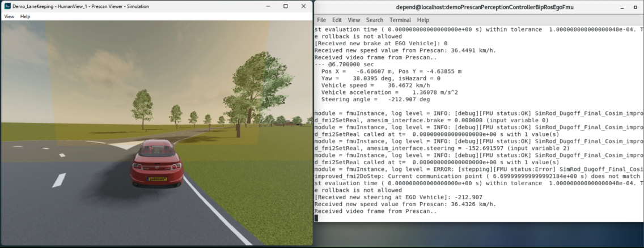The height and width of the screenshot is (248, 644).
Task: Click the car's prescan license plate
Action: click(157, 179)
